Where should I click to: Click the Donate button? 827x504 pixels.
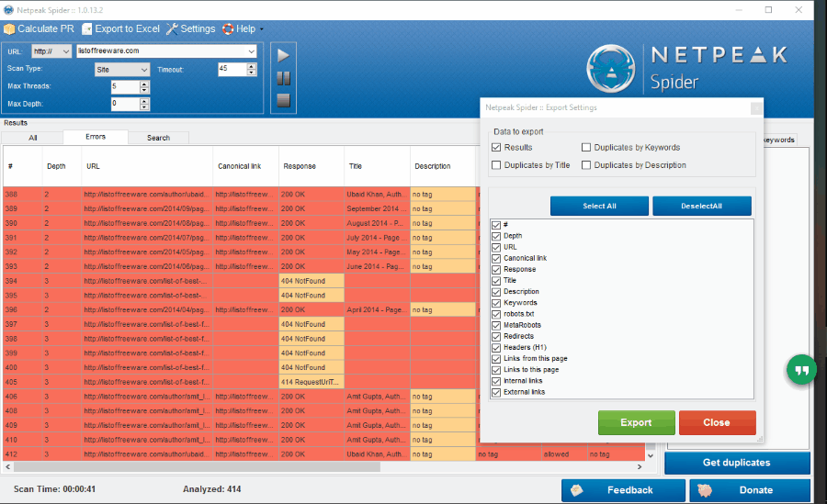click(750, 490)
